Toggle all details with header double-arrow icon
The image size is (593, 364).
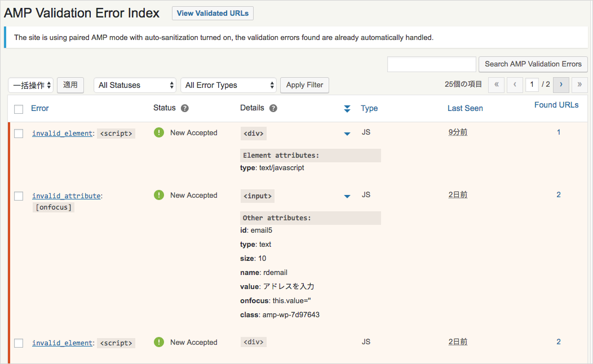[347, 109]
